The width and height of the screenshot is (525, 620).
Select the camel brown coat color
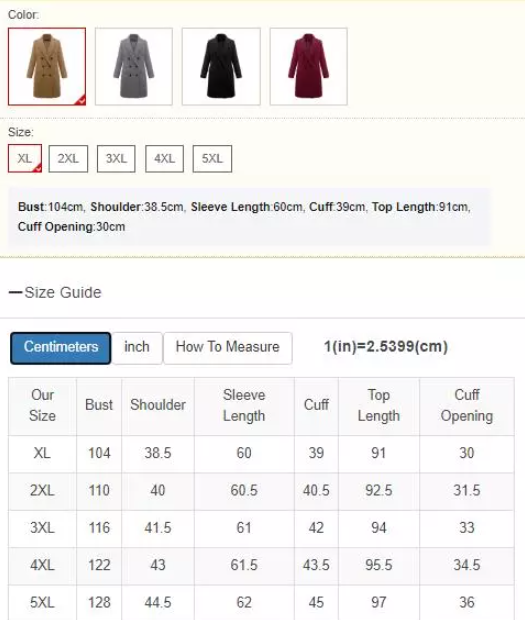(x=47, y=66)
